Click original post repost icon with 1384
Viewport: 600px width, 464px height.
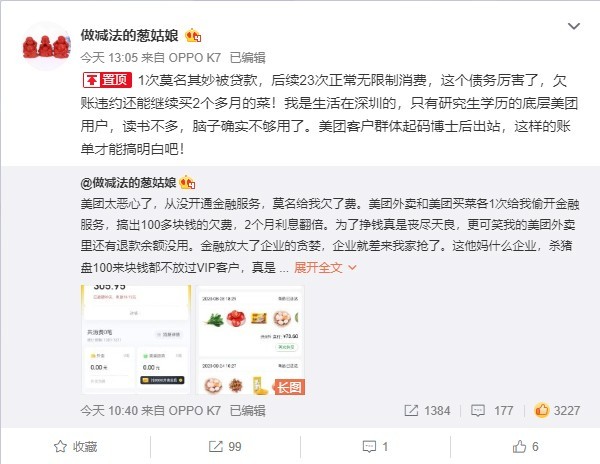tap(427, 411)
